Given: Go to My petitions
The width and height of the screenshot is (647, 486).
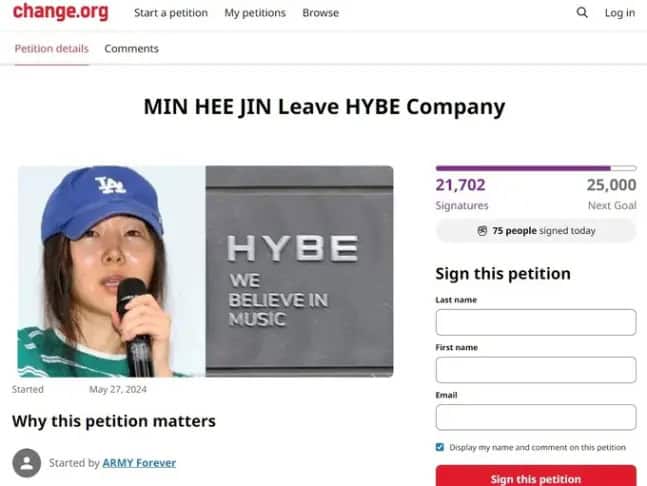Looking at the screenshot, I should click(255, 13).
